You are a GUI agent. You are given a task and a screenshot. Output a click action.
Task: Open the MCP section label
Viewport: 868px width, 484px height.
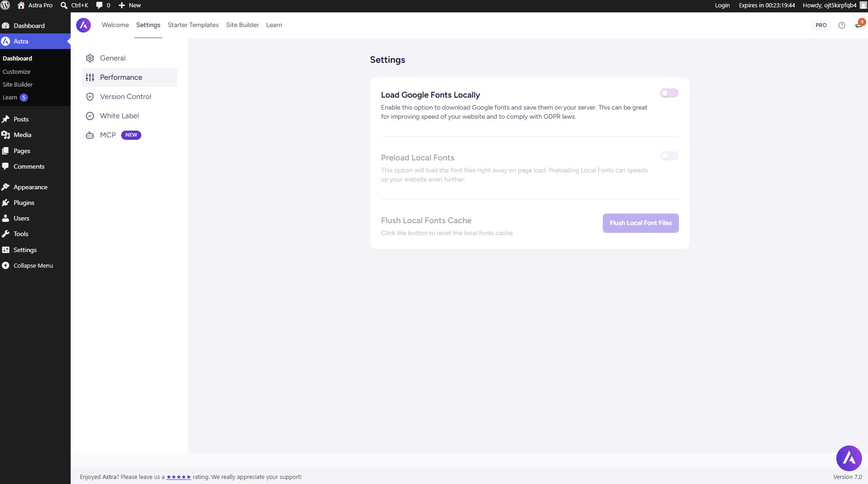click(108, 135)
